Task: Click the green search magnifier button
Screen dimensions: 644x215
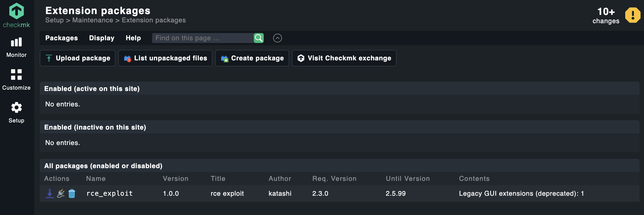Action: tap(259, 38)
